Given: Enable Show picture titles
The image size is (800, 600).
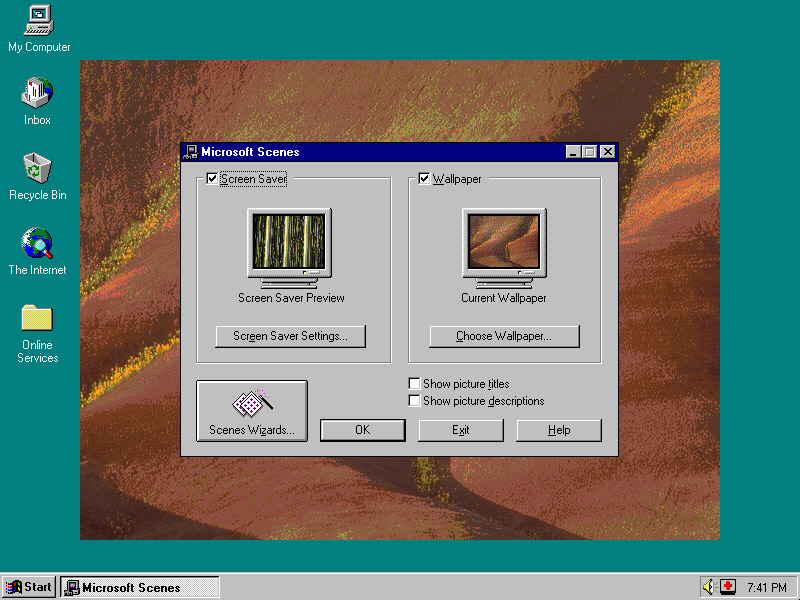Looking at the screenshot, I should point(414,383).
